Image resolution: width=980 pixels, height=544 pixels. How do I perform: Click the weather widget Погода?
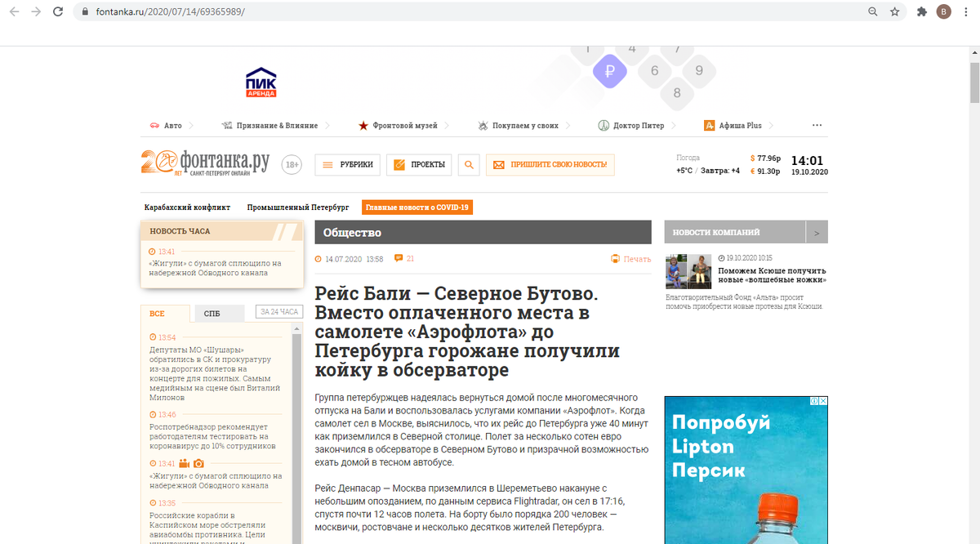tap(708, 164)
